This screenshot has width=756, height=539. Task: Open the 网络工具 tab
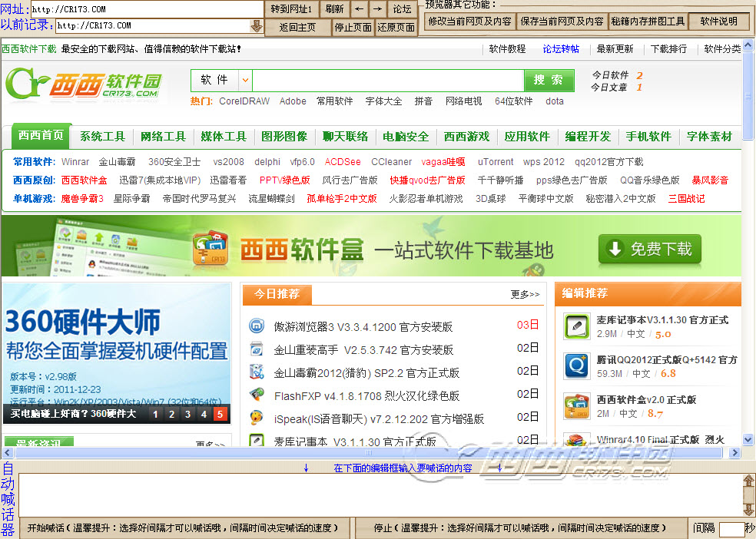coord(163,137)
